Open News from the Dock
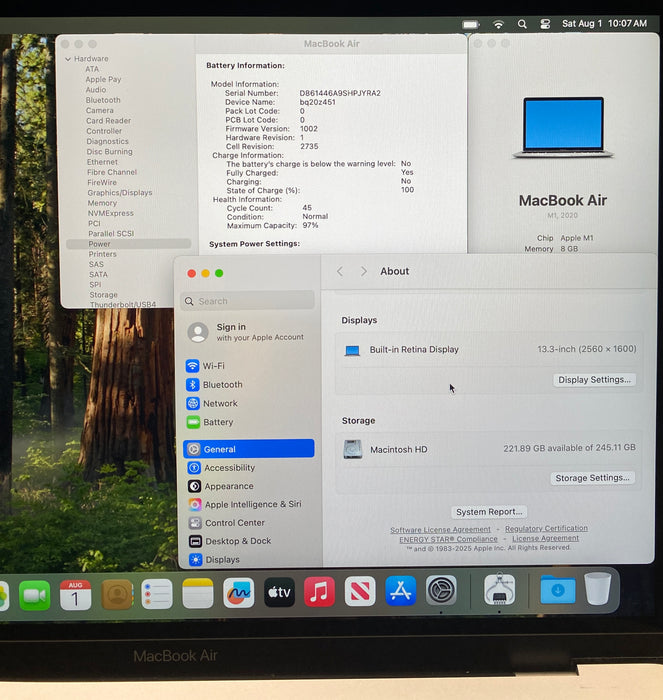663x700 pixels. click(360, 591)
